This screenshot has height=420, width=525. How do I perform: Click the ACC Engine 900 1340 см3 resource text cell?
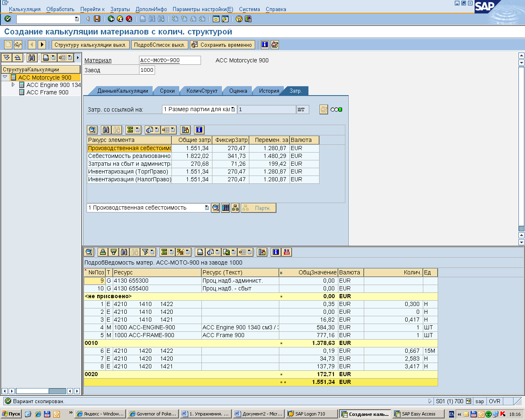(240, 327)
